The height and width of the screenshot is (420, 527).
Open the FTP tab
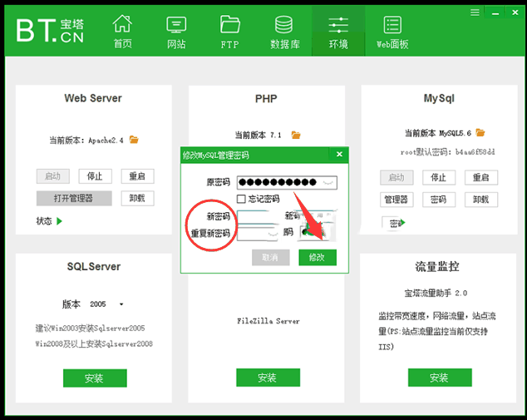pos(230,32)
